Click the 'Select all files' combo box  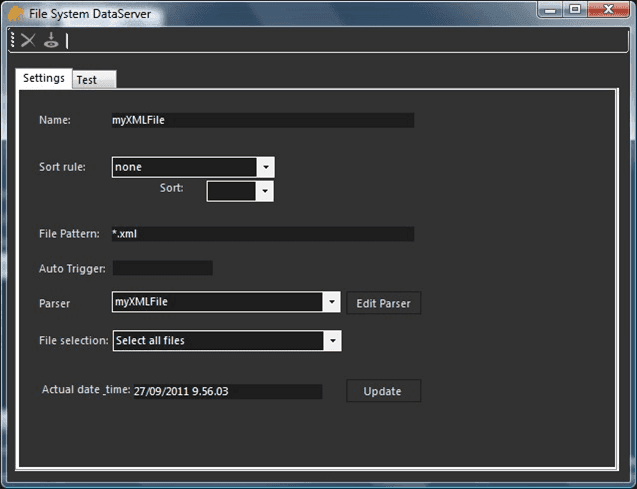(x=227, y=340)
